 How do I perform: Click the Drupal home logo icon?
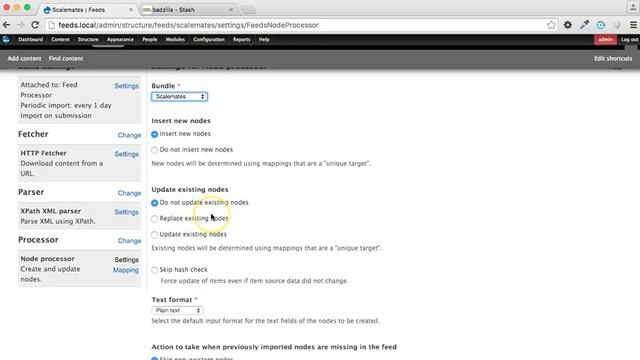click(6, 40)
